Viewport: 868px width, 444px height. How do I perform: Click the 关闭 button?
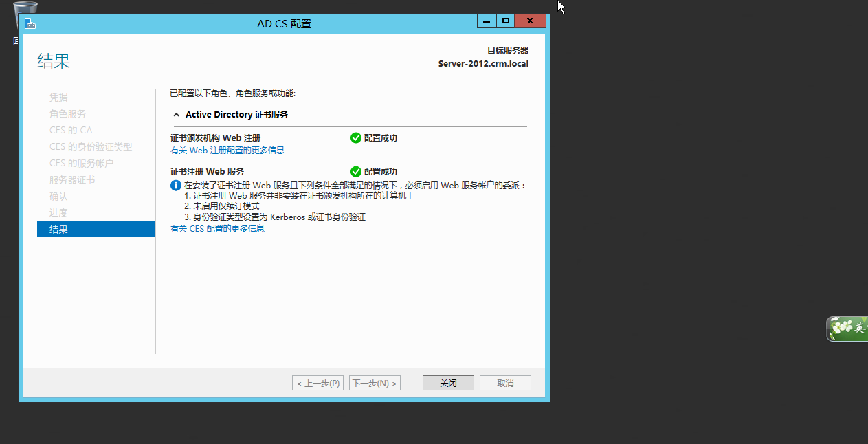tap(448, 383)
